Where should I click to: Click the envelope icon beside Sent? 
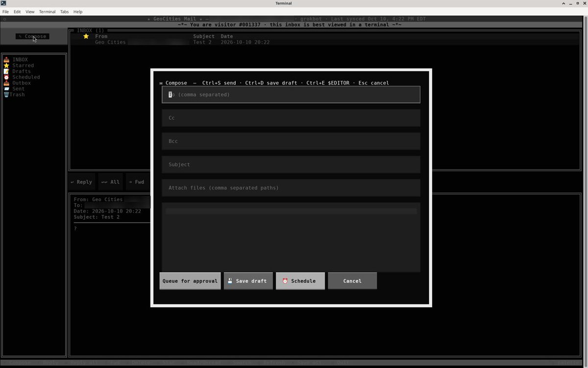point(6,89)
